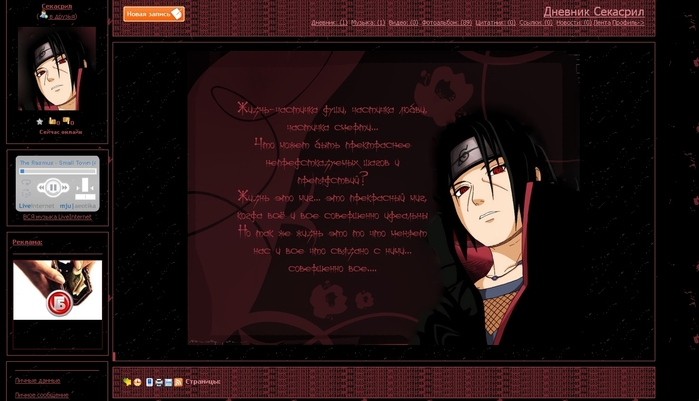Open the 'Ссылки: (0)' section
The height and width of the screenshot is (401, 699).
point(536,23)
